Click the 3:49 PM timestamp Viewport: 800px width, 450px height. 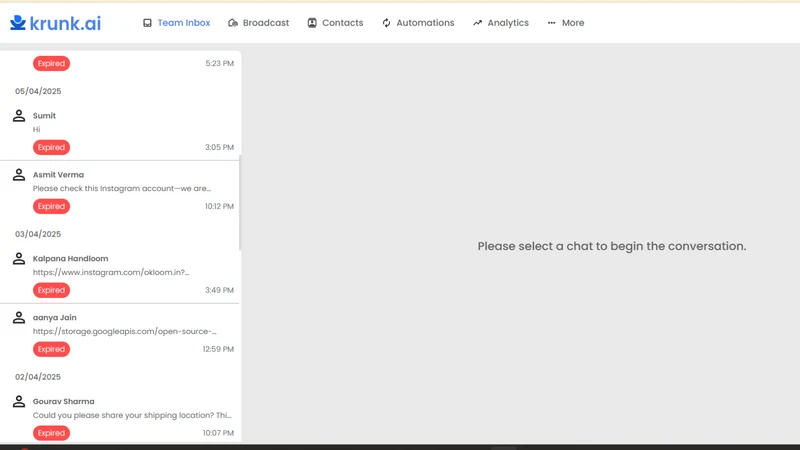[x=219, y=290]
